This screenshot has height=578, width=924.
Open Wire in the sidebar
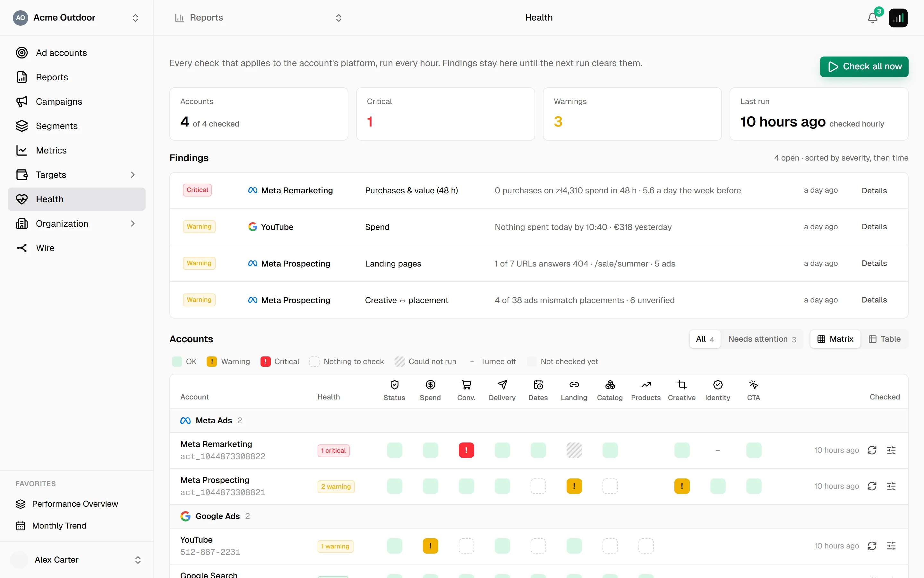[76, 248]
